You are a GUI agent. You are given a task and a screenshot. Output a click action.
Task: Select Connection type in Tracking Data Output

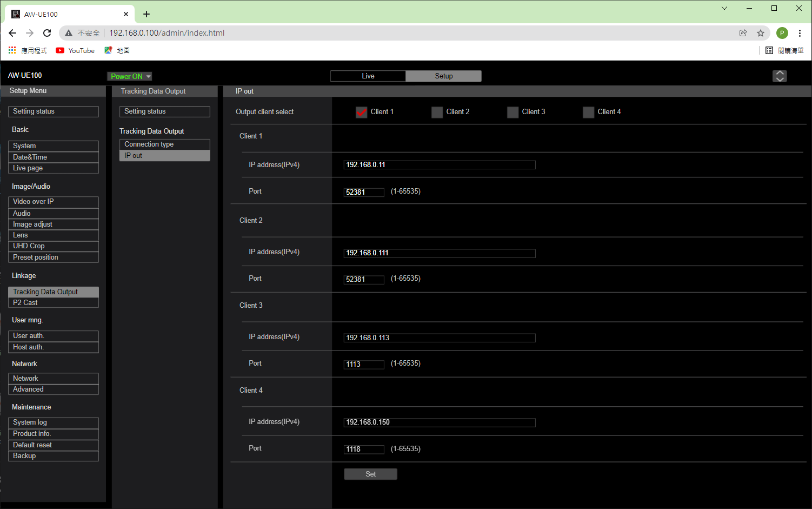(164, 144)
